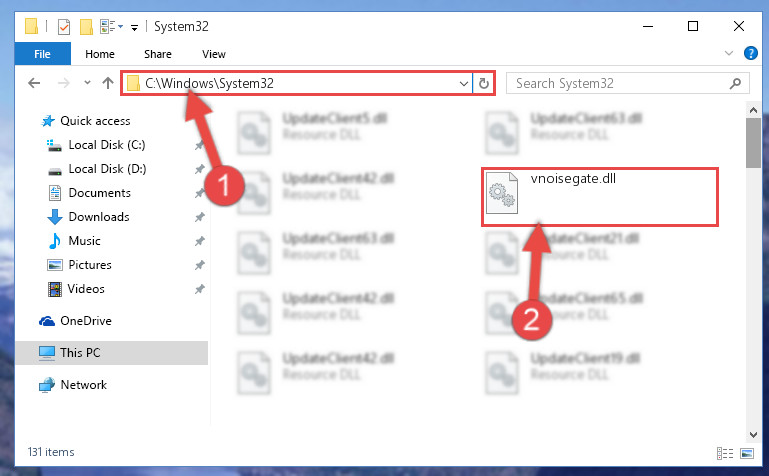The image size is (769, 476).
Task: Expand the ribbon chevron
Action: coord(729,53)
